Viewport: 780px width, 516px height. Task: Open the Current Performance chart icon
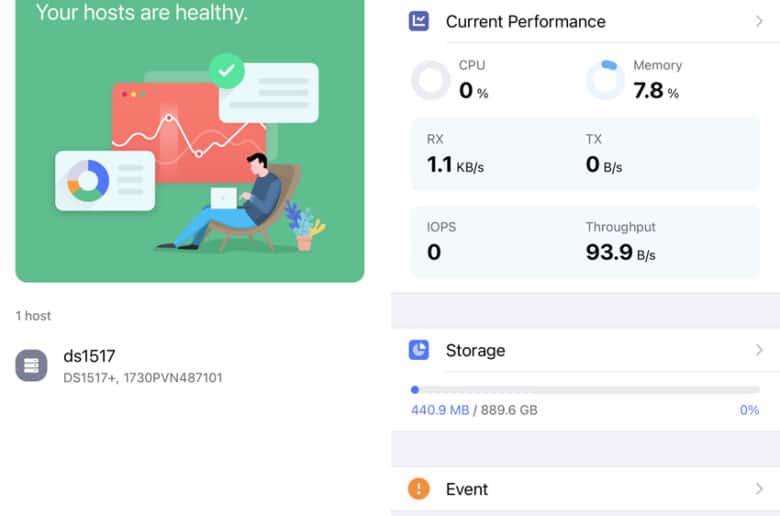419,21
